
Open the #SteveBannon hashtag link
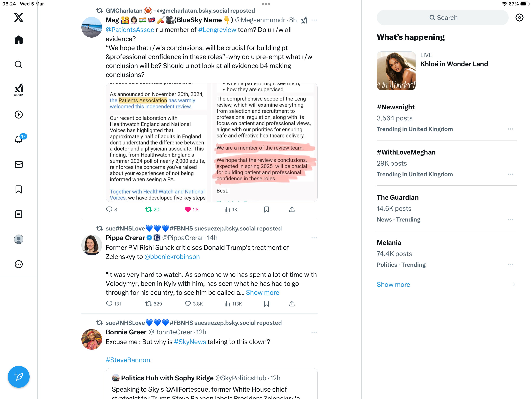128,360
